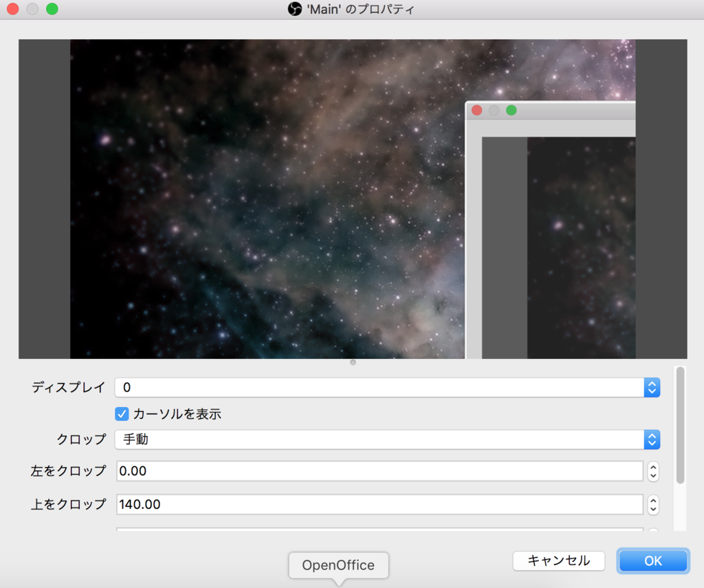Click the OpenOffice dock tooltip label
704x588 pixels.
338,565
